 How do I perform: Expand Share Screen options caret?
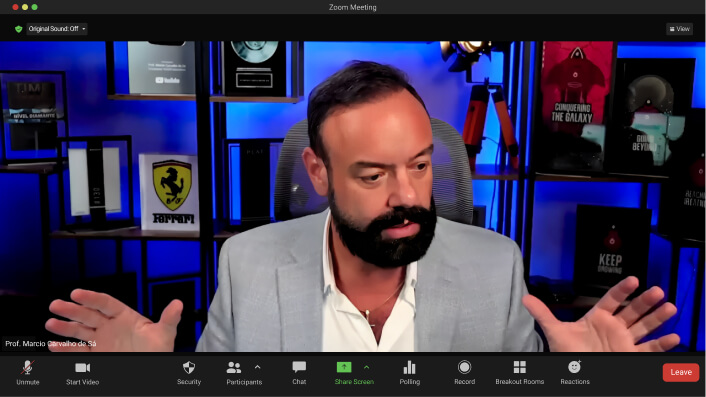point(367,367)
